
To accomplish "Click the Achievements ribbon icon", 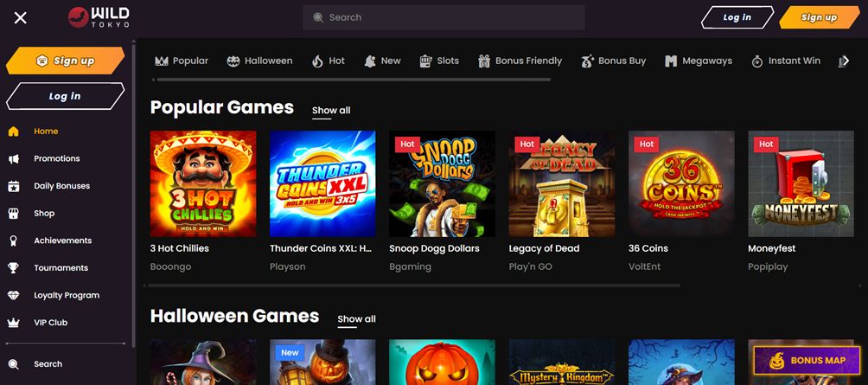I will [x=13, y=241].
